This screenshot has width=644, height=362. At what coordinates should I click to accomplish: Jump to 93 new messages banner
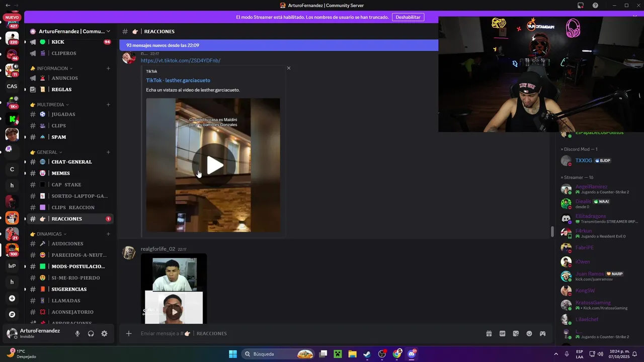coord(279,45)
